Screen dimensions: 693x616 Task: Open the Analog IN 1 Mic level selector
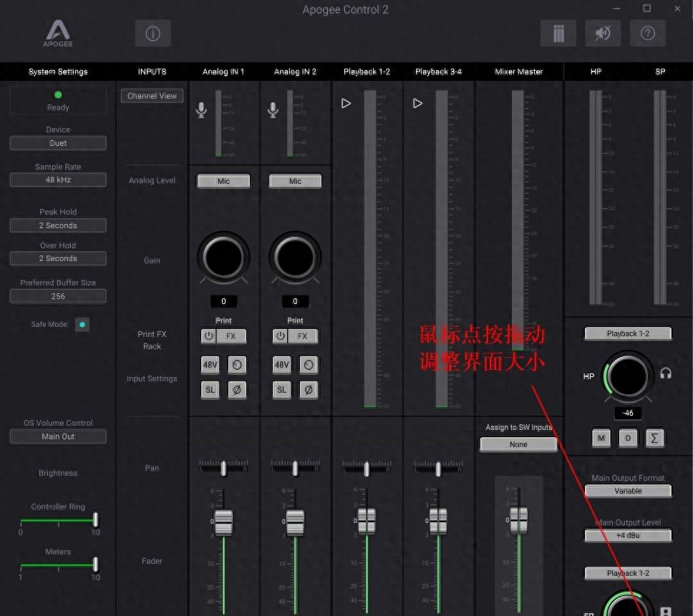[x=223, y=182]
